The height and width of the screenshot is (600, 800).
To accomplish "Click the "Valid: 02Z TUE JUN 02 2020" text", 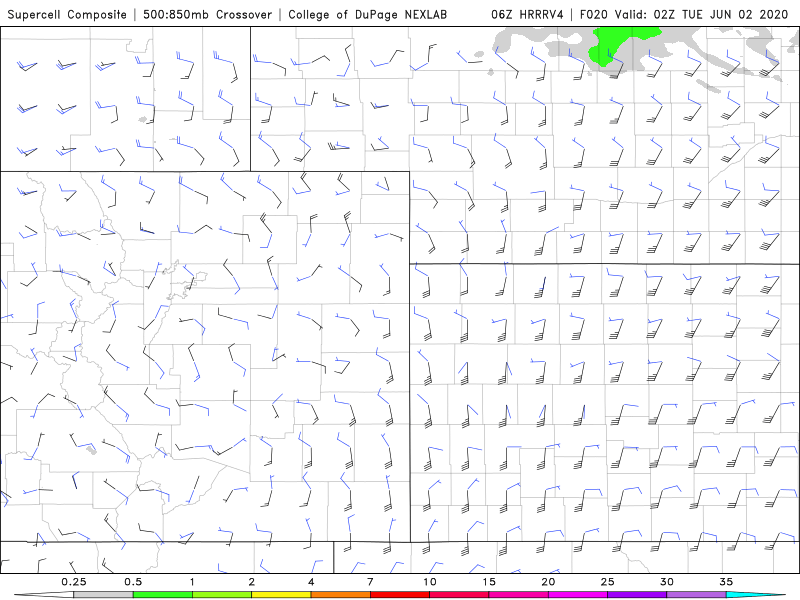I will click(702, 14).
